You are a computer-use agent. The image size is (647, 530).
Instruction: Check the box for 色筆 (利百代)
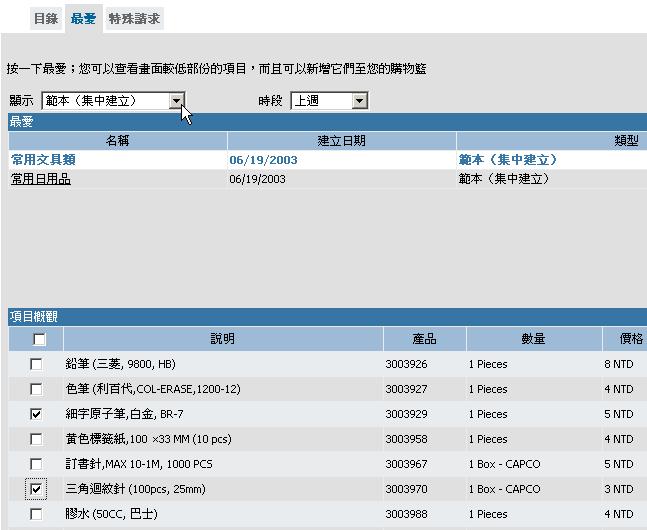(x=37, y=390)
